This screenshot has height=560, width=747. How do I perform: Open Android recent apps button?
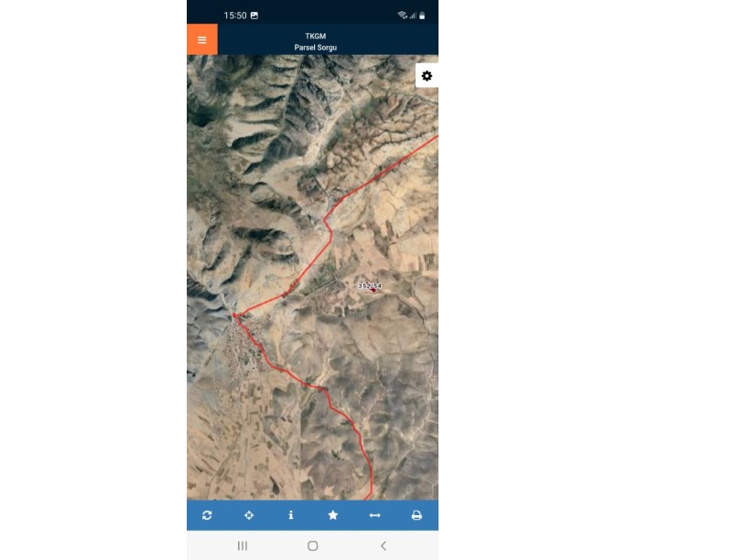242,545
